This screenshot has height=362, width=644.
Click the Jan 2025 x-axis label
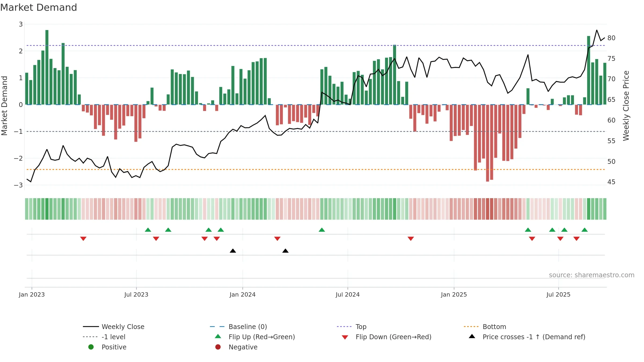[454, 294]
